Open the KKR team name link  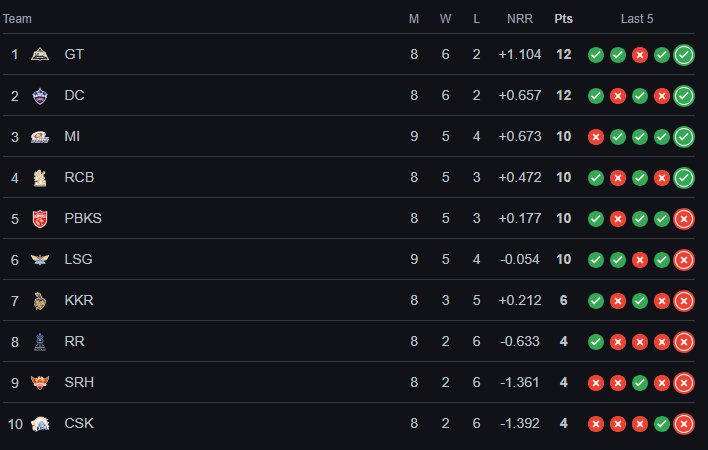(x=79, y=300)
